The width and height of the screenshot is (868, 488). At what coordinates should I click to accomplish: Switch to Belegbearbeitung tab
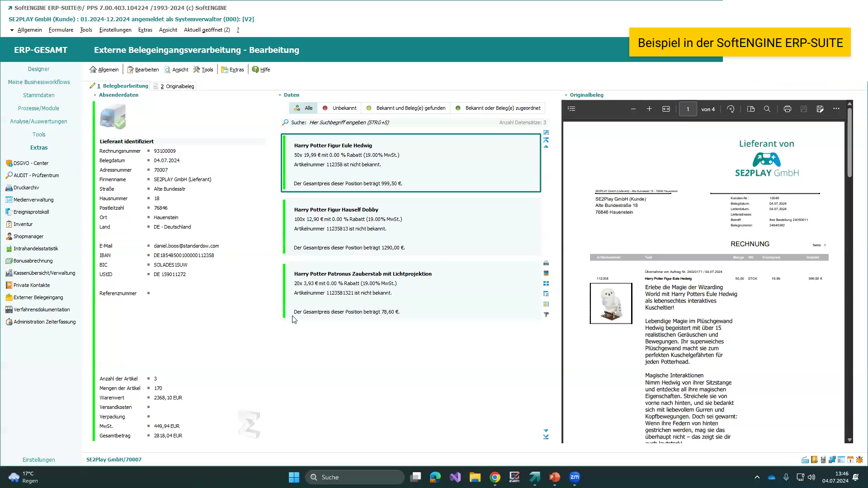pyautogui.click(x=119, y=86)
